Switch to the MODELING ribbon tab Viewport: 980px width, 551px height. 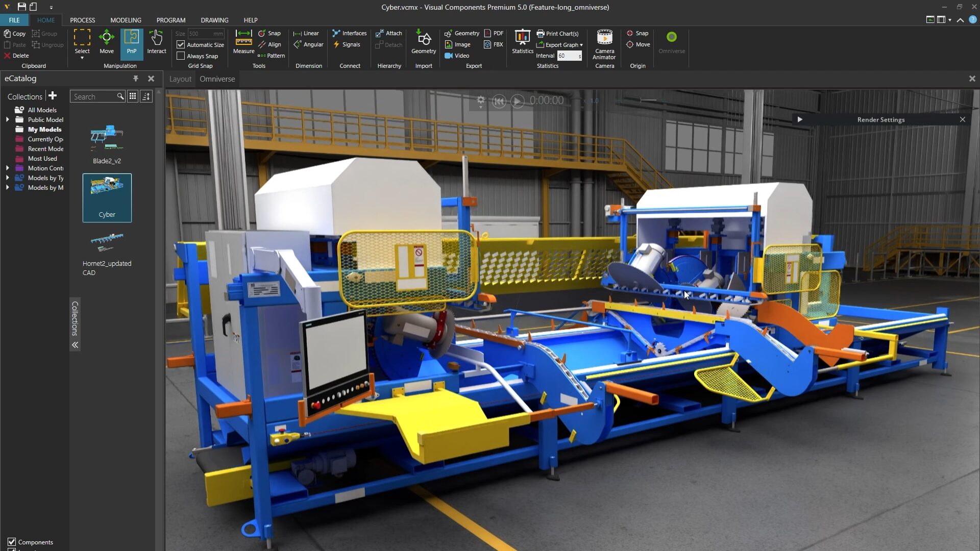click(x=125, y=20)
